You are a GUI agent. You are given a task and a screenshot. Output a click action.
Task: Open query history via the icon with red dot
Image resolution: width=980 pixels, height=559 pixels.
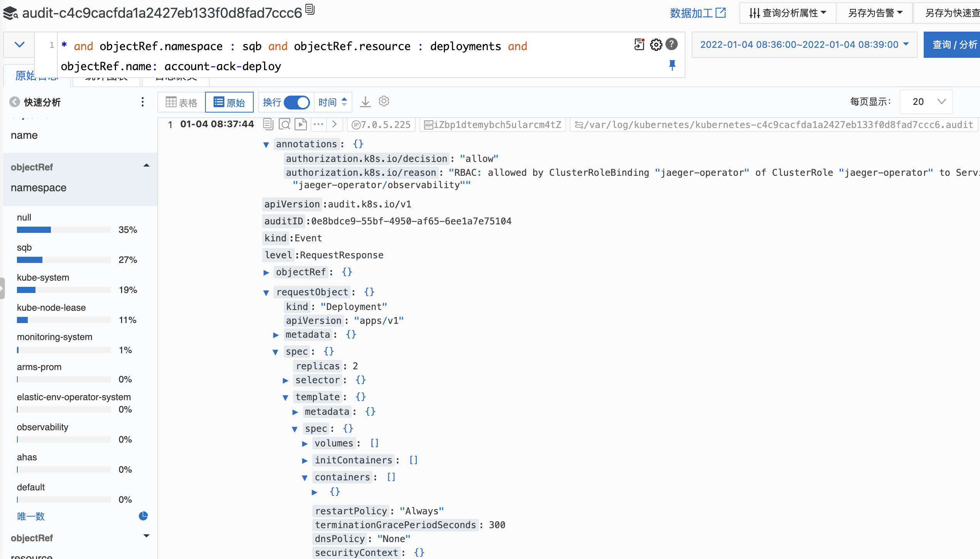tap(640, 44)
